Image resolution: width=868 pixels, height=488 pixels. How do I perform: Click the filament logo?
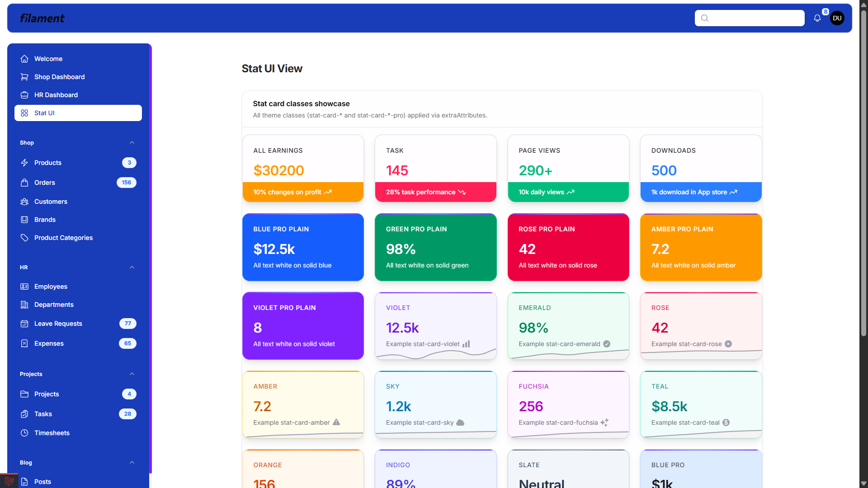[x=42, y=18]
